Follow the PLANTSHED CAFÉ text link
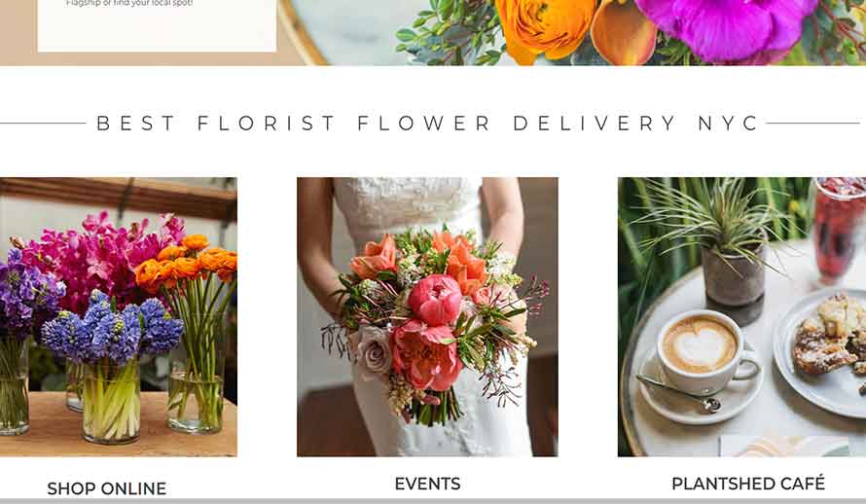 [748, 484]
